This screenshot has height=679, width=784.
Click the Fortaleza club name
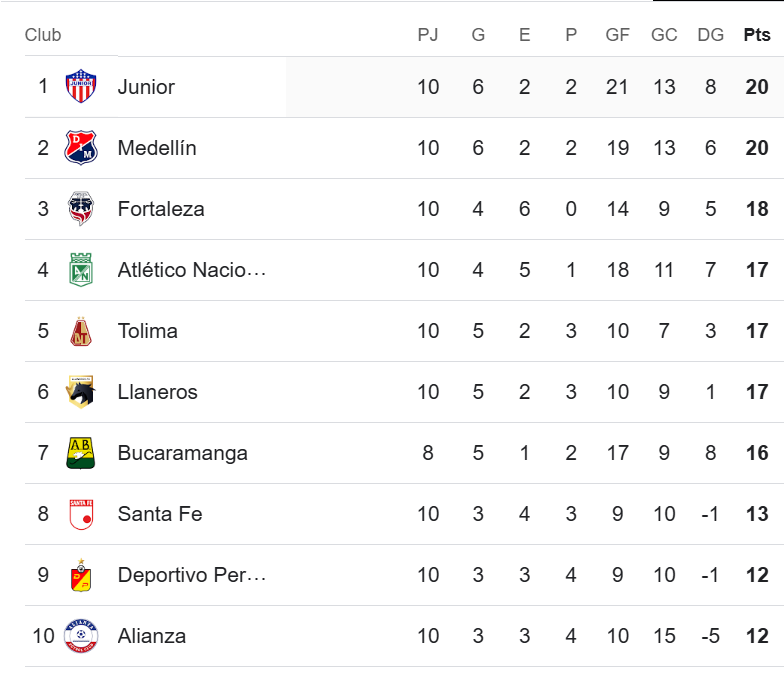pos(161,209)
